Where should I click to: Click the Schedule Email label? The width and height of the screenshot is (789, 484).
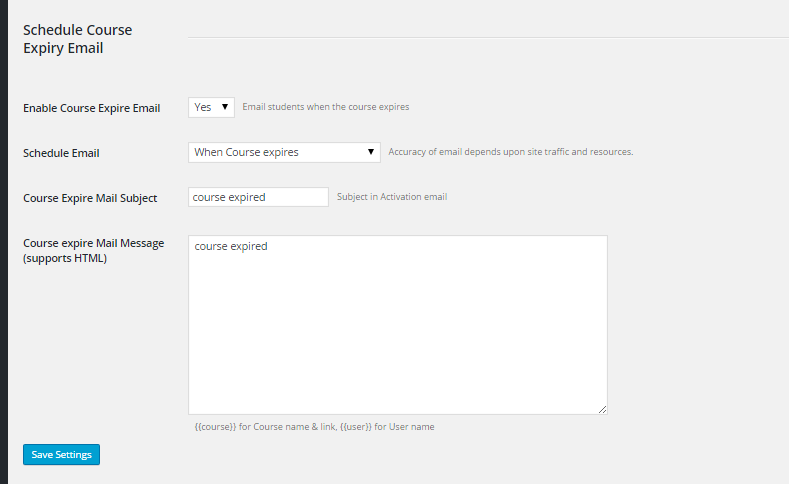coord(61,153)
